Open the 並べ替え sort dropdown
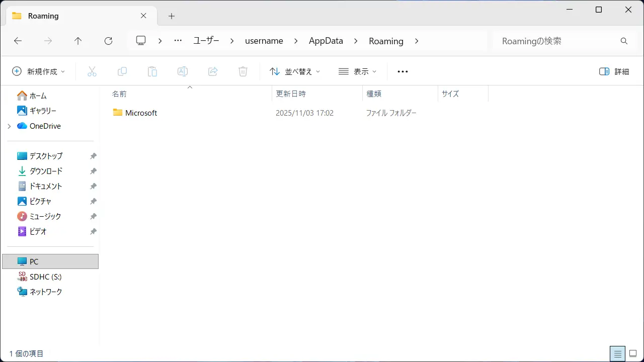The image size is (644, 362). tap(295, 71)
